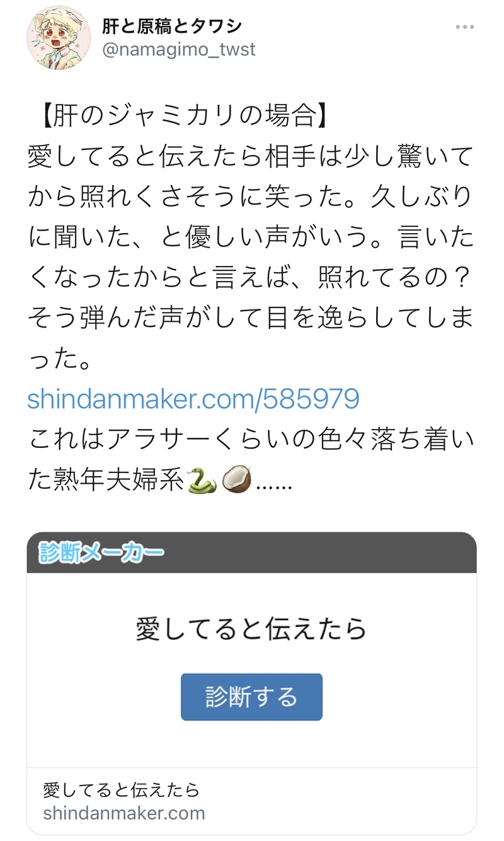The height and width of the screenshot is (841, 504).
Task: Click the card footer title 愛してると伝えたら
Action: tap(122, 789)
